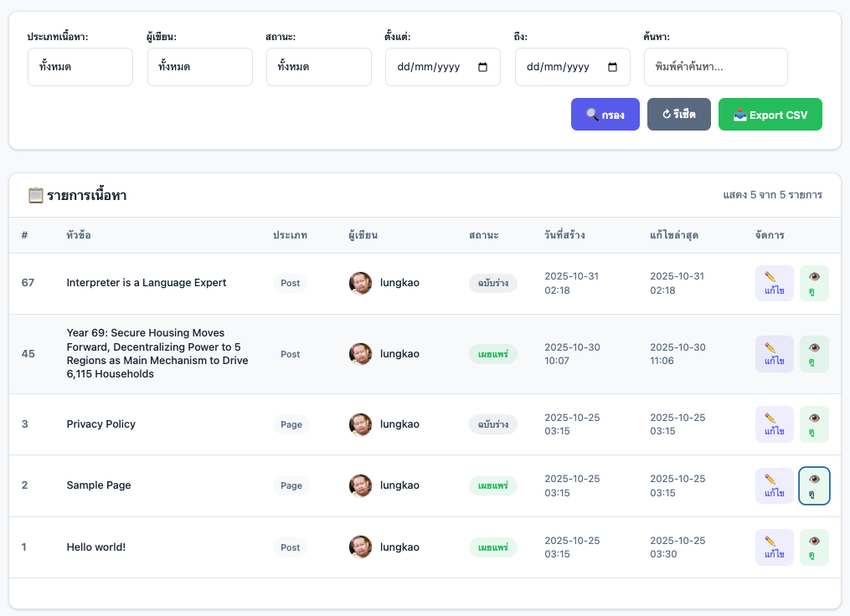The image size is (850, 616).
Task: Preview the Year 69 housing post
Action: click(x=814, y=354)
